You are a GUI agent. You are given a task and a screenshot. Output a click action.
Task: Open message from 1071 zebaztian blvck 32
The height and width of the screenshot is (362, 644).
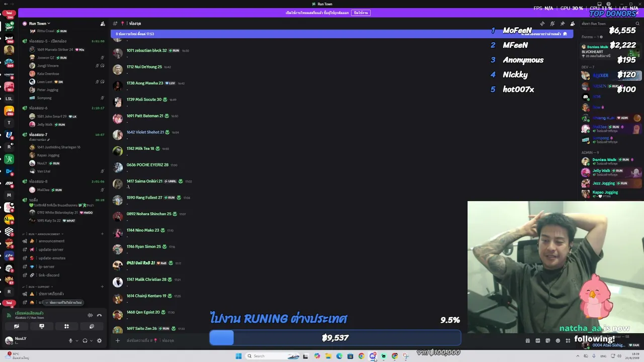[146, 51]
